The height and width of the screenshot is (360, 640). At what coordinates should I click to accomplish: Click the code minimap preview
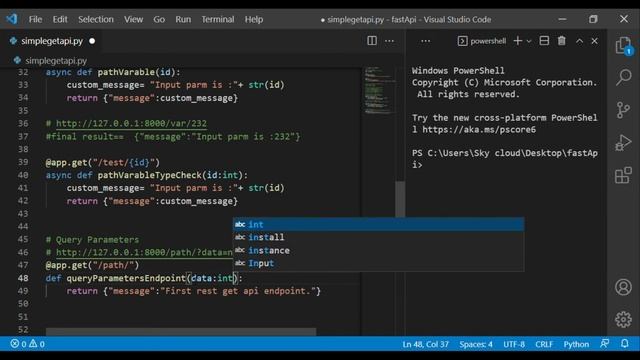tap(380, 90)
